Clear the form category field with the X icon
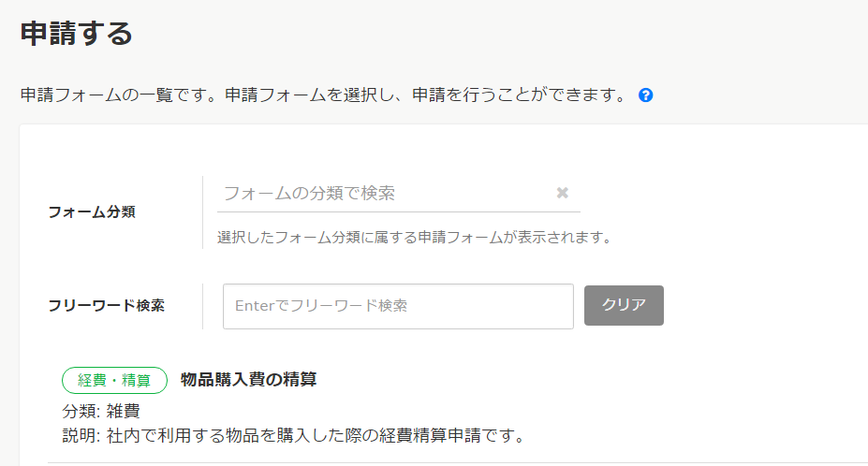This screenshot has height=466, width=868. tap(563, 193)
